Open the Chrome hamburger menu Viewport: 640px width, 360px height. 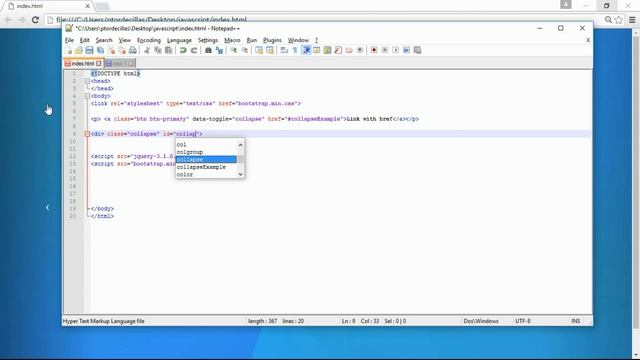(x=632, y=20)
